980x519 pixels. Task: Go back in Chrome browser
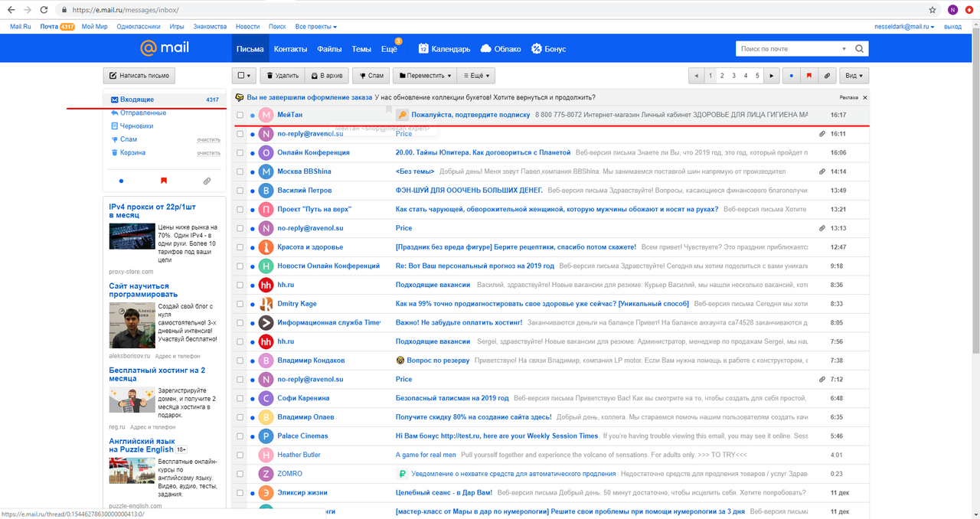[x=10, y=10]
